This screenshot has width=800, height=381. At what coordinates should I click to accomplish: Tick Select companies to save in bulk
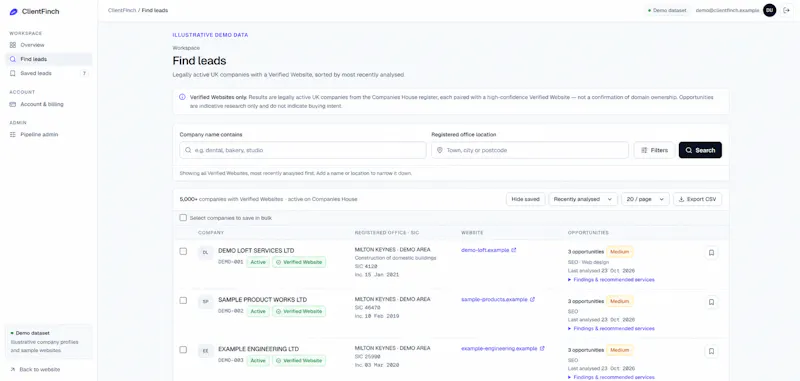click(x=183, y=218)
